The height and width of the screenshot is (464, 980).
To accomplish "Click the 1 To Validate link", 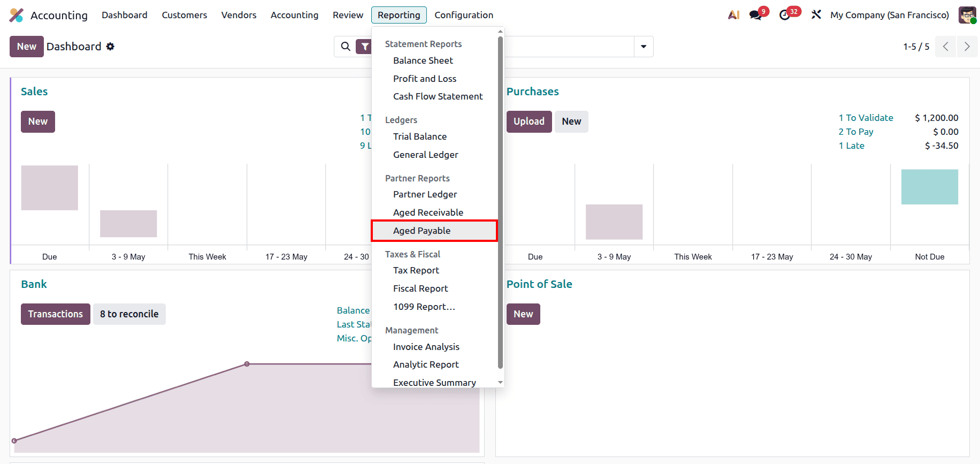I will pyautogui.click(x=866, y=118).
